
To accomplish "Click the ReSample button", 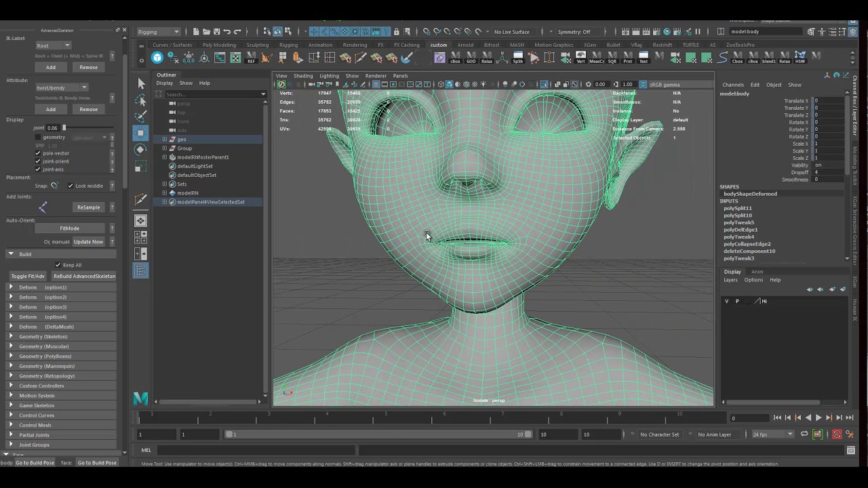I will (x=88, y=207).
